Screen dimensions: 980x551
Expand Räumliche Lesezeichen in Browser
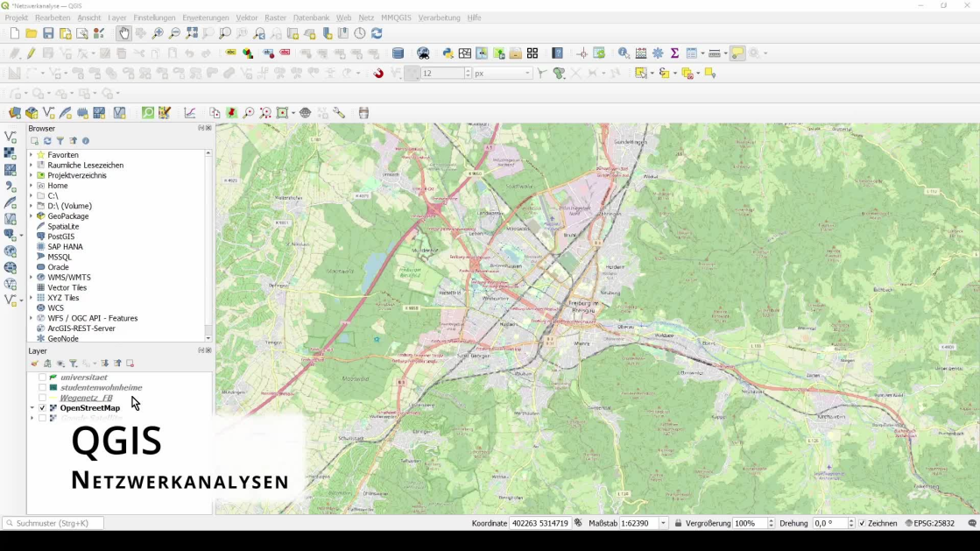pos(32,165)
